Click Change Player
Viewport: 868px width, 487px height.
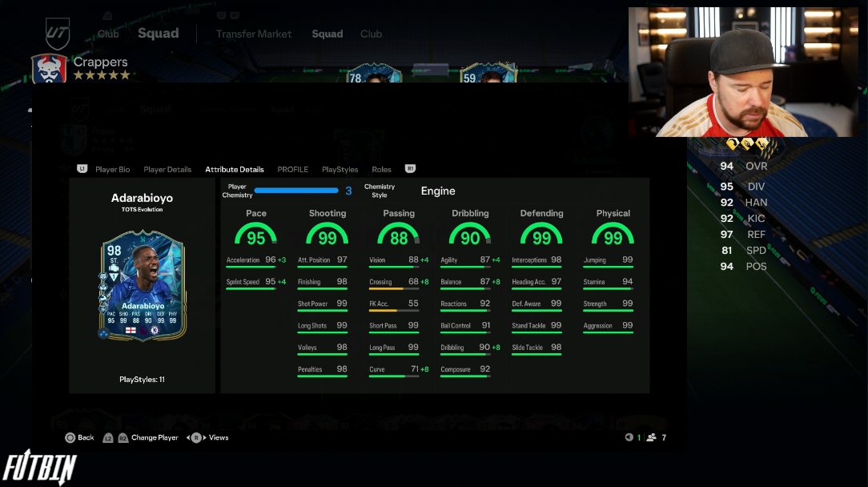[x=155, y=437]
